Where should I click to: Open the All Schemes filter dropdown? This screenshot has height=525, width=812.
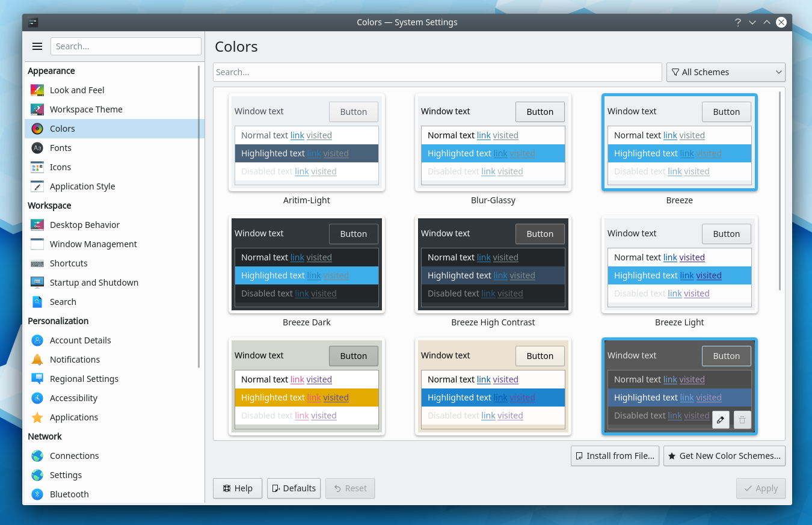click(725, 72)
